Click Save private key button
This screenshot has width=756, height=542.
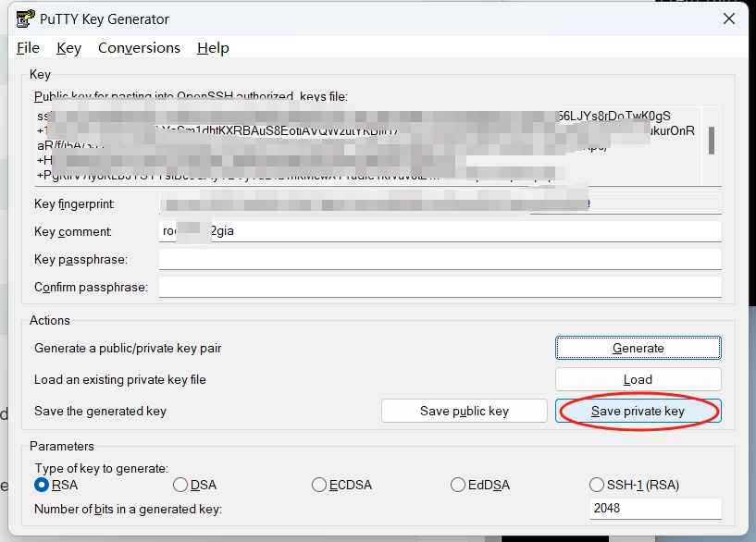(638, 411)
